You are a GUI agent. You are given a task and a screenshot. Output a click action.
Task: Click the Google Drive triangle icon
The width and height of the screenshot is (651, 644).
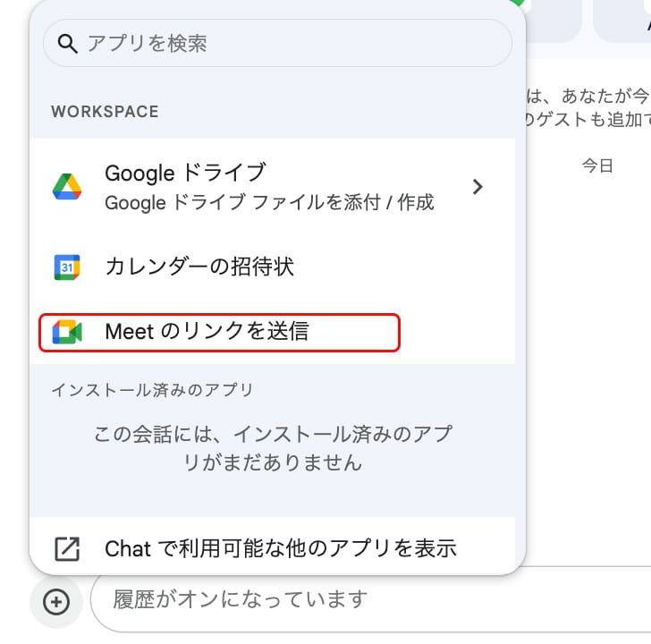tap(67, 186)
